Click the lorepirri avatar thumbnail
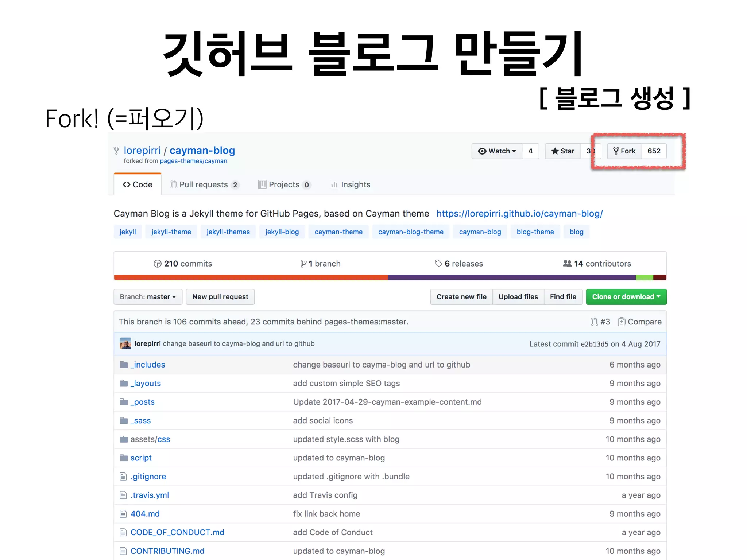Screen dimensions: 747x560 coord(125,343)
